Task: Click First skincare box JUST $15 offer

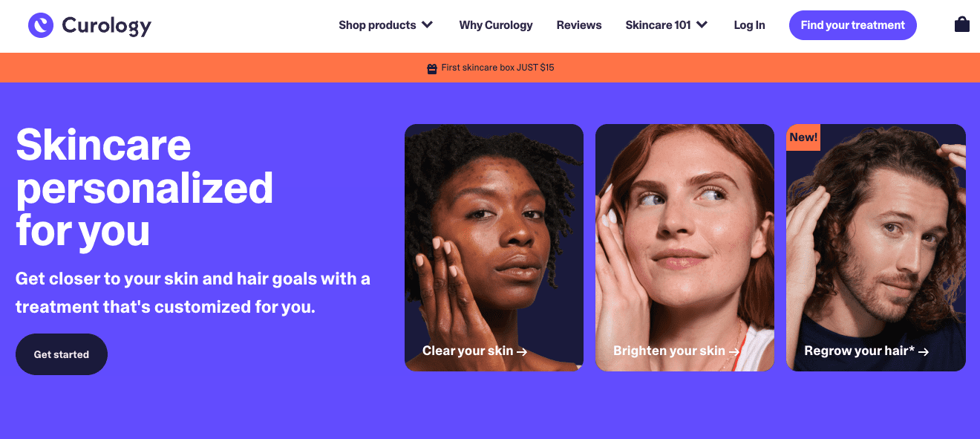Action: pos(497,68)
